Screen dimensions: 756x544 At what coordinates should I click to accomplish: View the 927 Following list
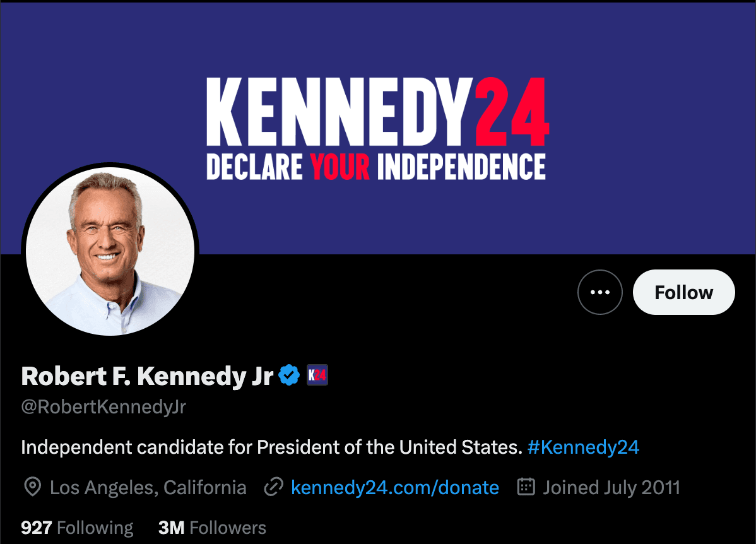click(77, 528)
